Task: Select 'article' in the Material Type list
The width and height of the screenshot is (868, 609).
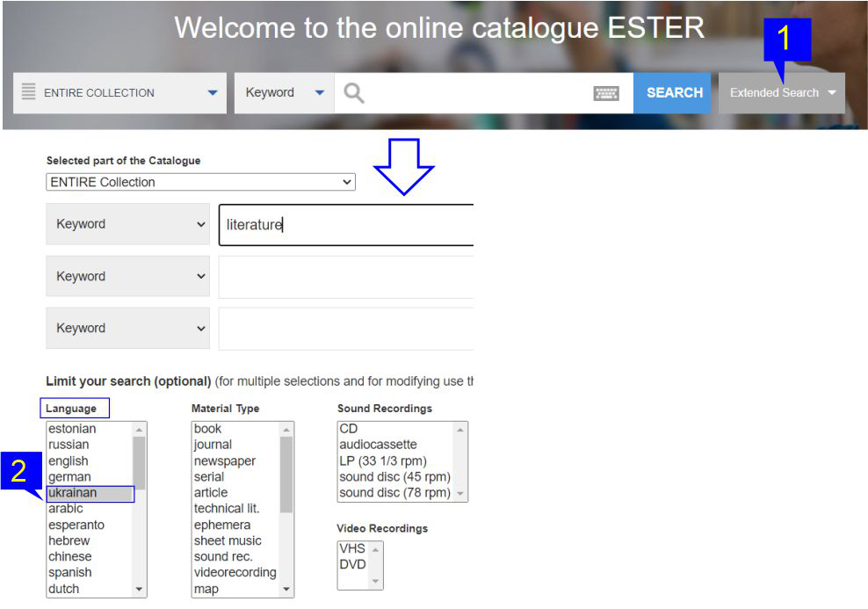Action: click(210, 493)
